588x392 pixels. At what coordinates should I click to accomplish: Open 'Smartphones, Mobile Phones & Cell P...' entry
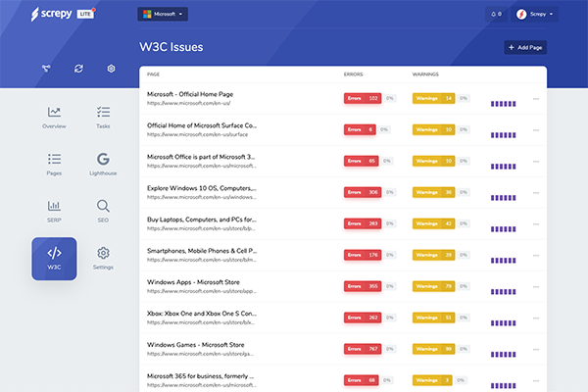point(202,251)
